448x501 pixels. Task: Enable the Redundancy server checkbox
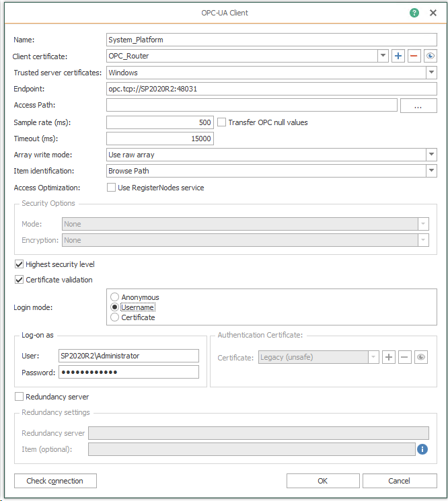click(x=20, y=397)
